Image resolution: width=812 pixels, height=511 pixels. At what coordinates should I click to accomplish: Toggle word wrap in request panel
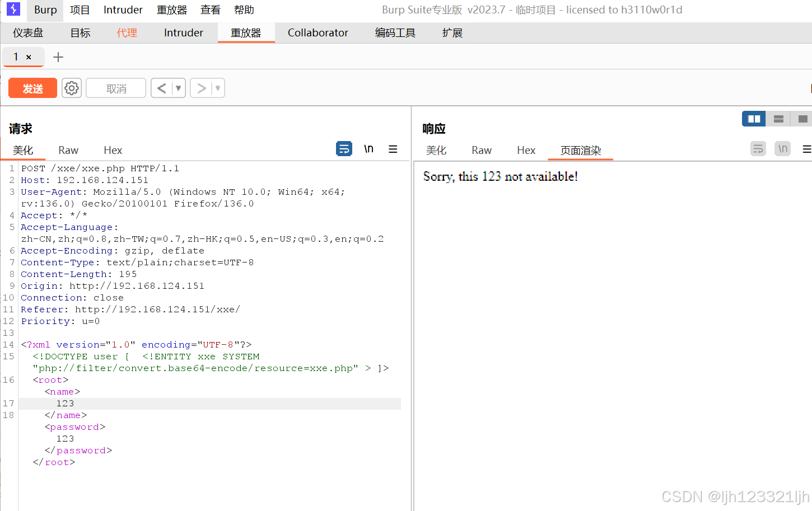click(x=344, y=149)
